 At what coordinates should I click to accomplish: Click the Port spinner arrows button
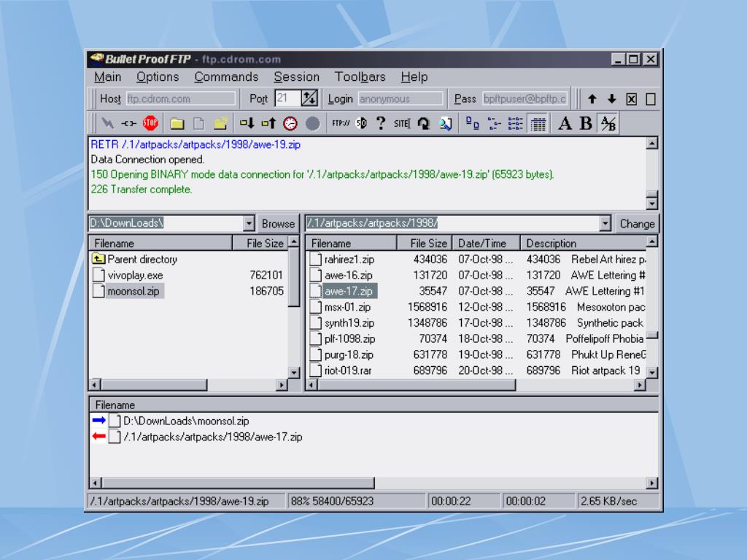click(309, 98)
